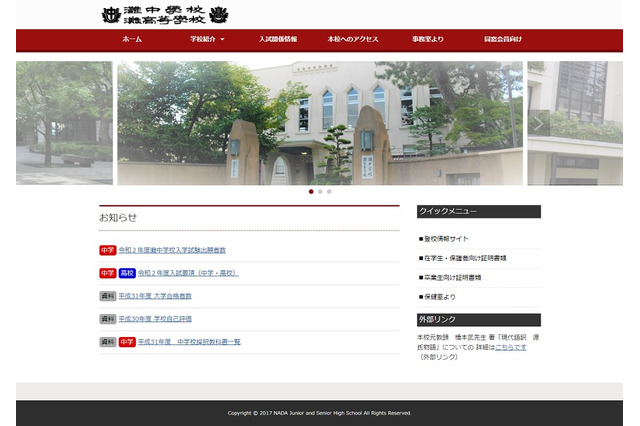This screenshot has width=640, height=426.
Task: Click the クイックメニュー header bar
Action: point(479,211)
